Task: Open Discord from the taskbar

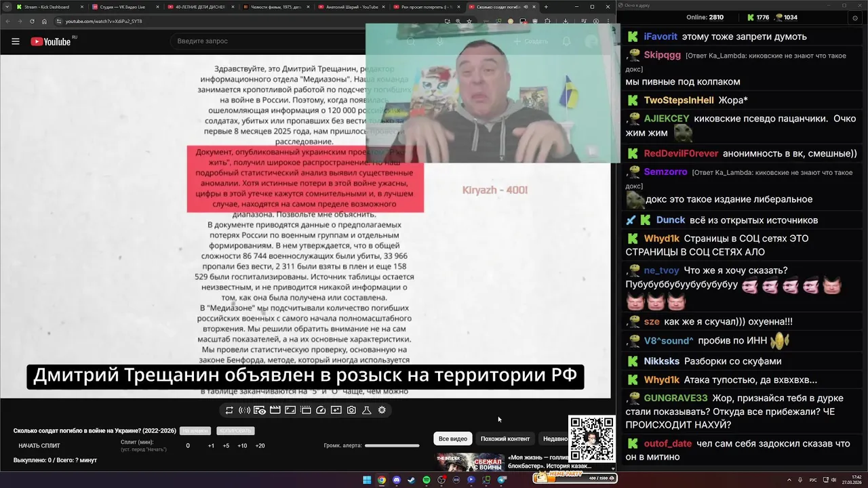Action: [397, 480]
